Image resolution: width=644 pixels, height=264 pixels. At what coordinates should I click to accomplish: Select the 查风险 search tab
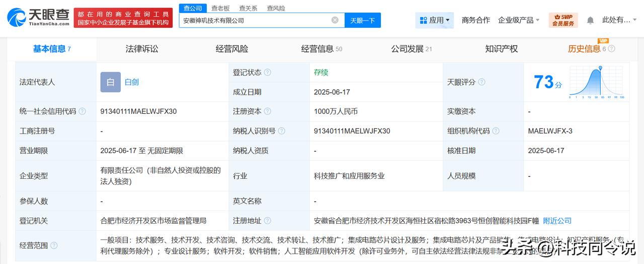276,8
